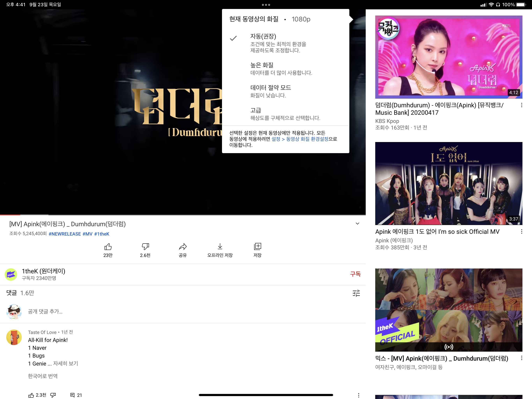Click the video progress bar

183,215
